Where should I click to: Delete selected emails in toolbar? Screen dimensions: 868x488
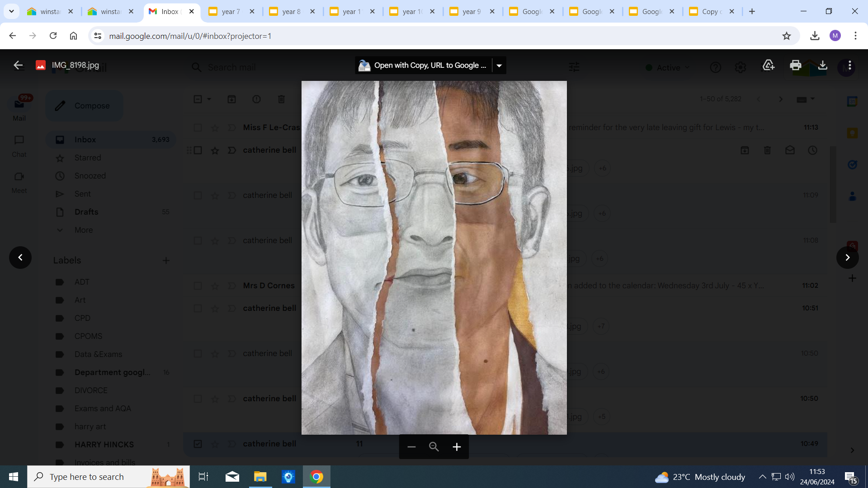click(281, 99)
